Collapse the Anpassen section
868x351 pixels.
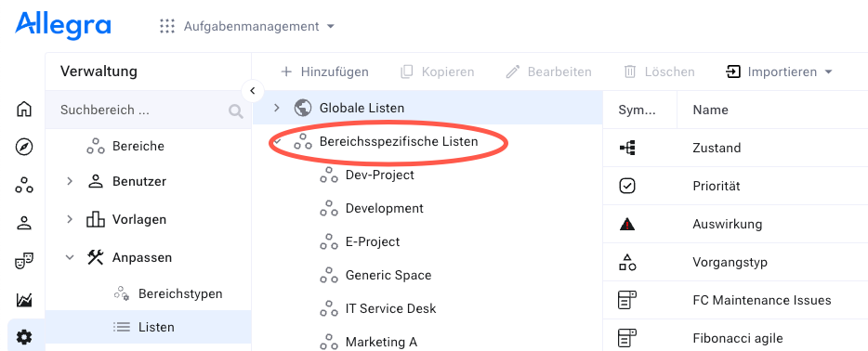pyautogui.click(x=69, y=257)
